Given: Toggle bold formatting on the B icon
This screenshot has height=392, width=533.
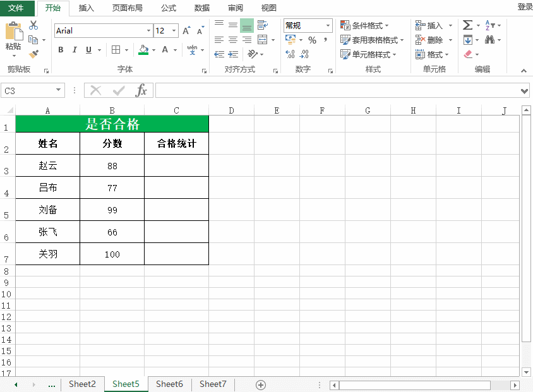Looking at the screenshot, I should pyautogui.click(x=61, y=49).
